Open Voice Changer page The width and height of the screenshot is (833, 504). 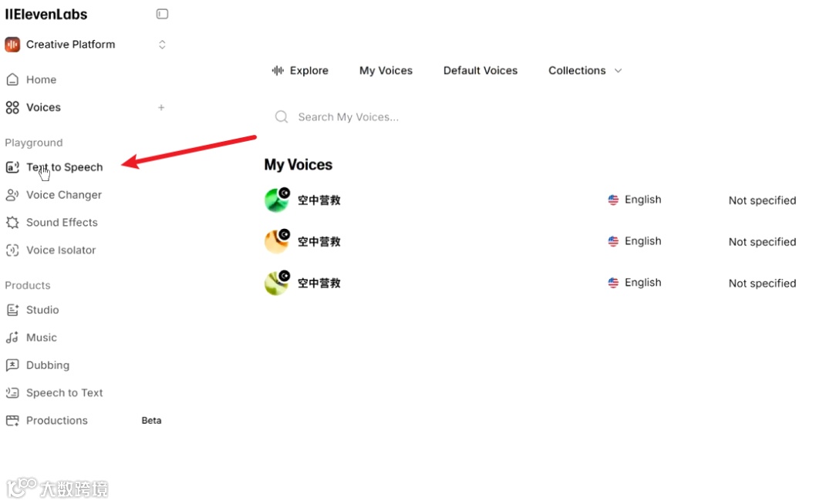coord(64,195)
